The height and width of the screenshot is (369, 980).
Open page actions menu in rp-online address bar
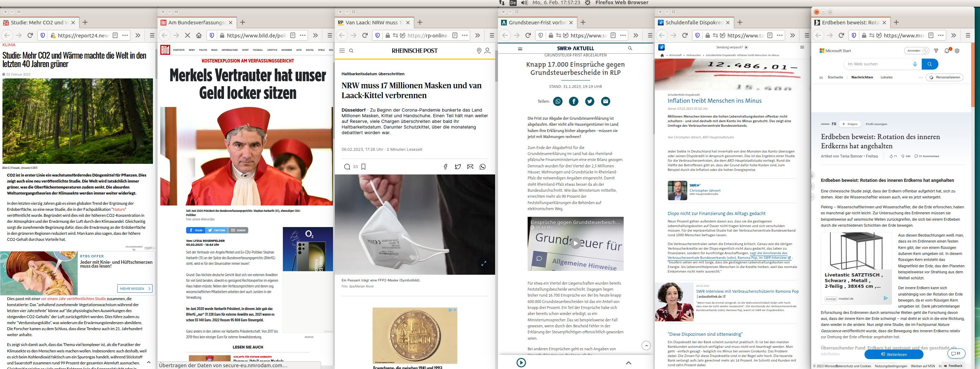coord(465,35)
